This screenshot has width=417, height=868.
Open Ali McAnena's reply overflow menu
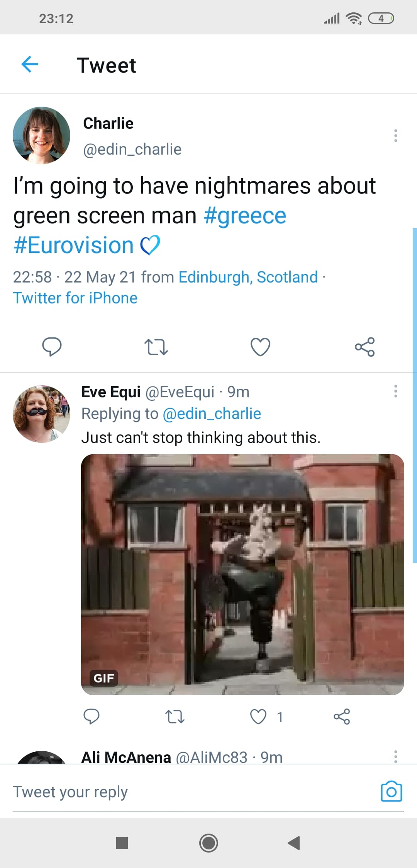(x=395, y=756)
